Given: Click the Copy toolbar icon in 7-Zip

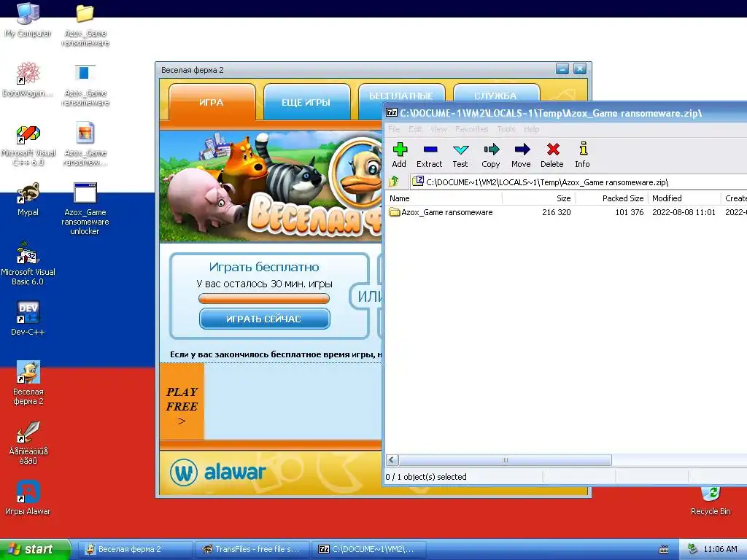Looking at the screenshot, I should pyautogui.click(x=491, y=155).
